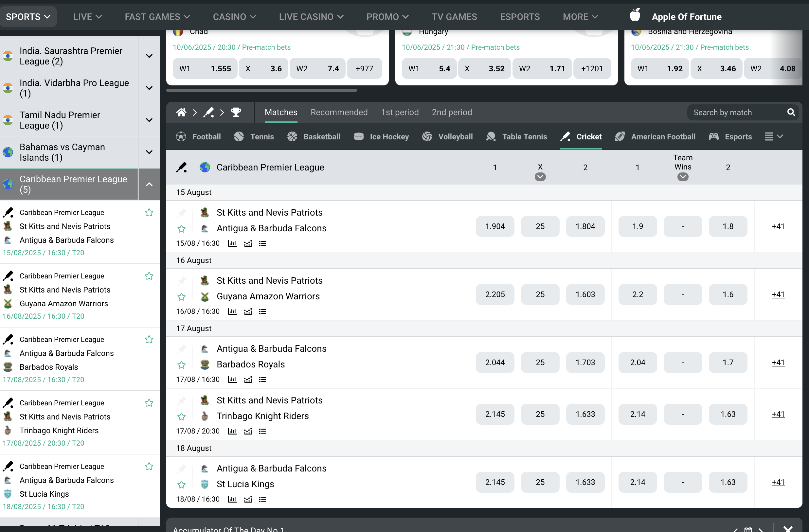Screen dimensions: 809x532
Task: Switch to 2nd period tab
Action: (452, 112)
